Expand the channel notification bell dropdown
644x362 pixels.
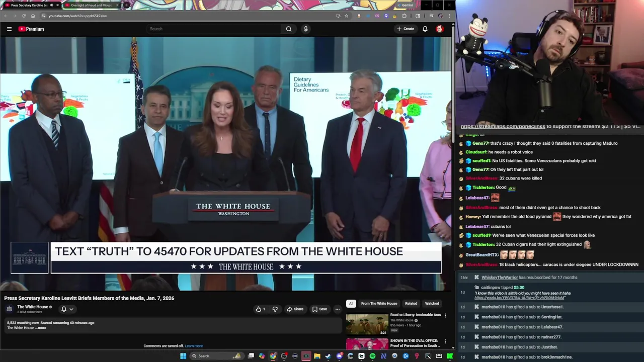67,309
